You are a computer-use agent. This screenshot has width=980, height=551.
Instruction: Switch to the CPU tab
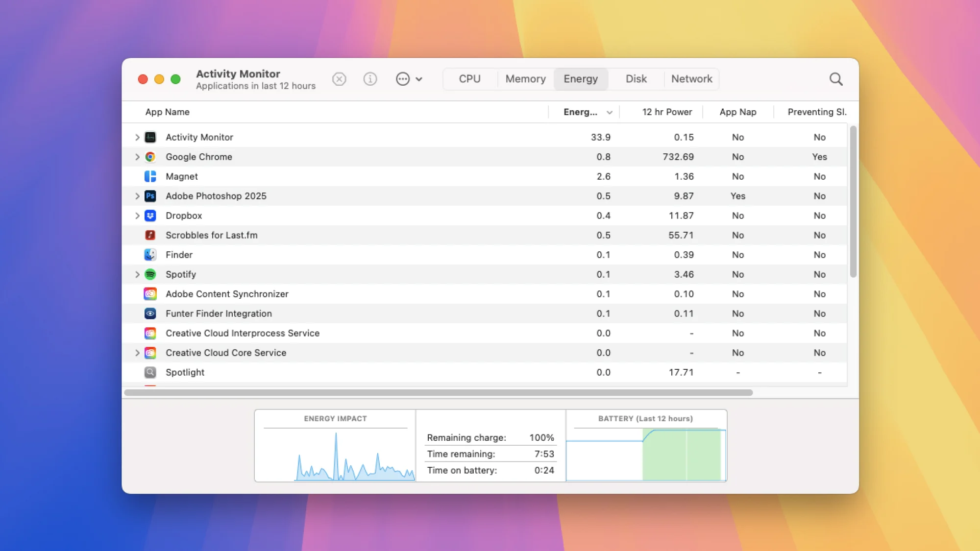[x=469, y=79]
